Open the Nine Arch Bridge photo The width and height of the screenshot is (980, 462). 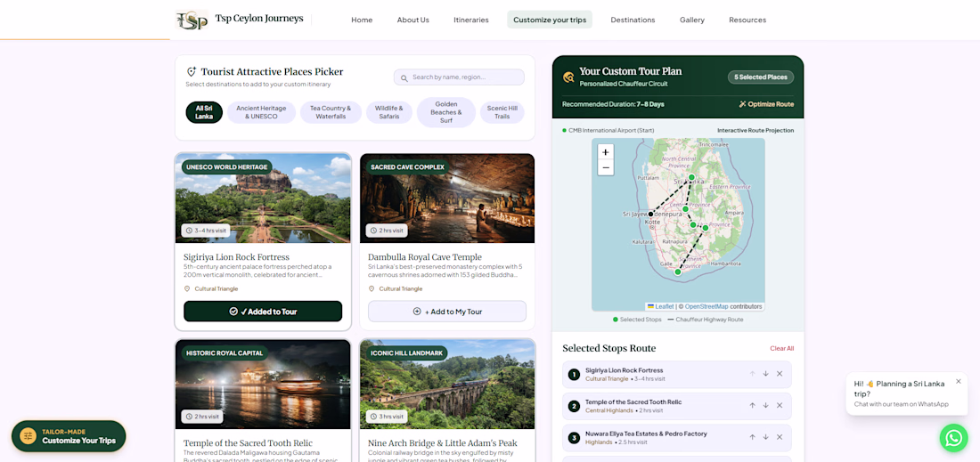tap(447, 384)
